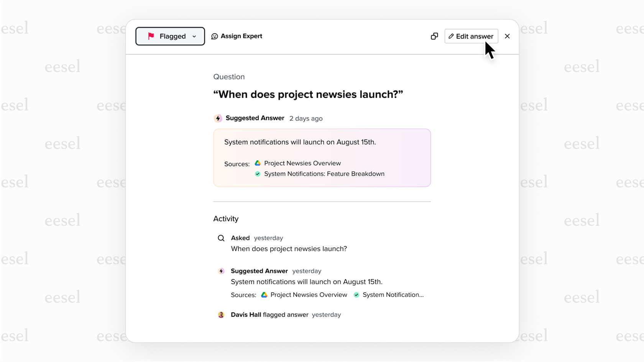Close the question details dialog

(507, 36)
